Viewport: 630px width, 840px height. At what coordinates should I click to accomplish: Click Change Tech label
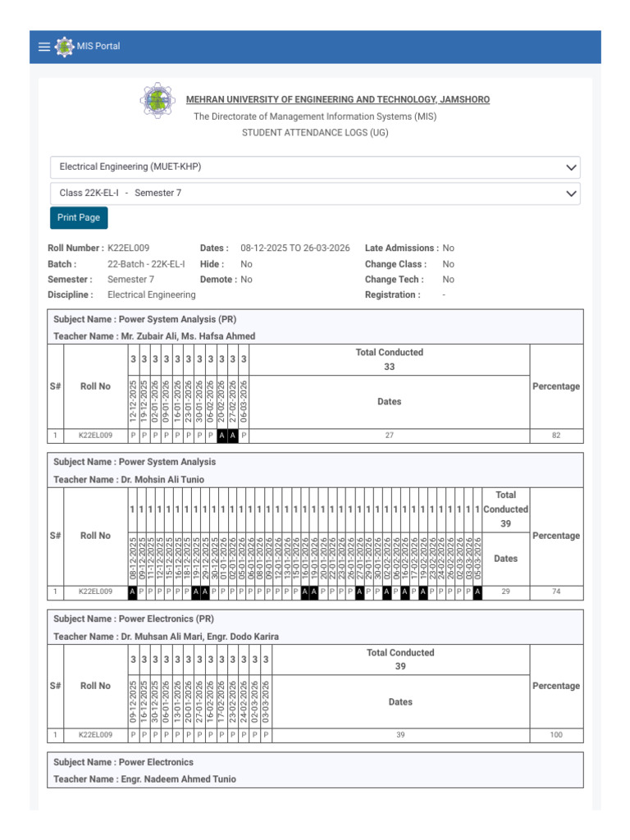click(395, 280)
